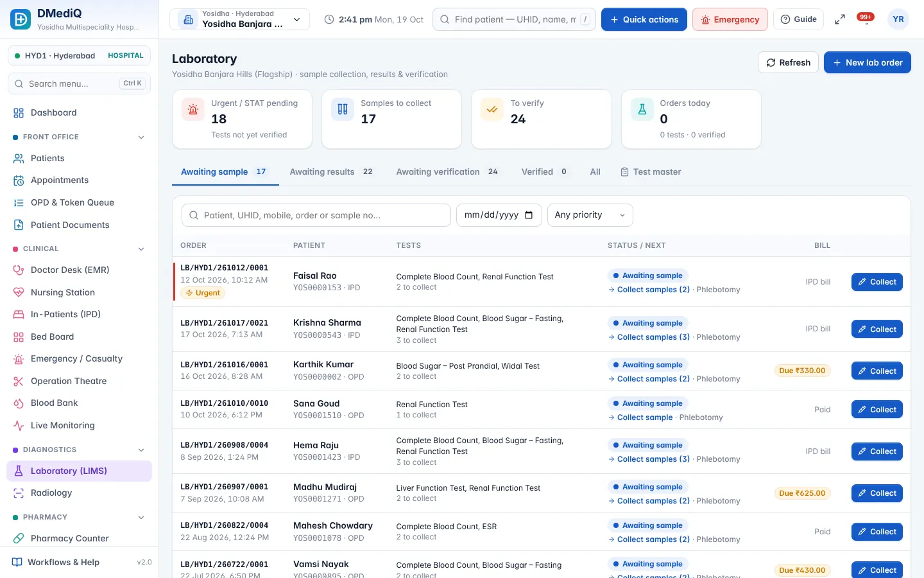
Task: Switch to Awaiting results tab
Action: click(x=332, y=171)
